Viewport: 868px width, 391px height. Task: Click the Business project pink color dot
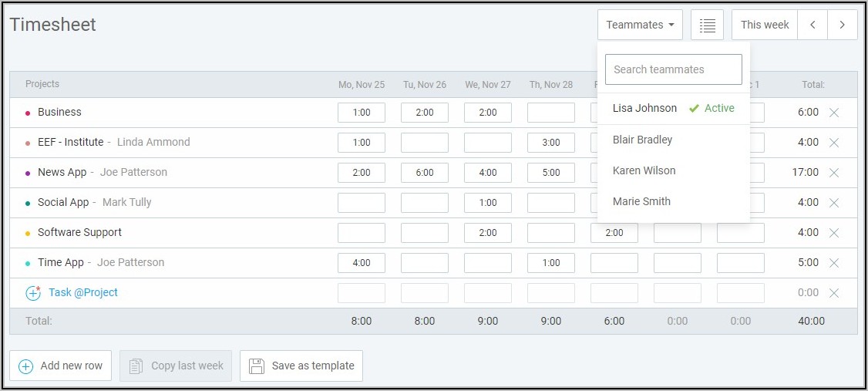(x=28, y=113)
